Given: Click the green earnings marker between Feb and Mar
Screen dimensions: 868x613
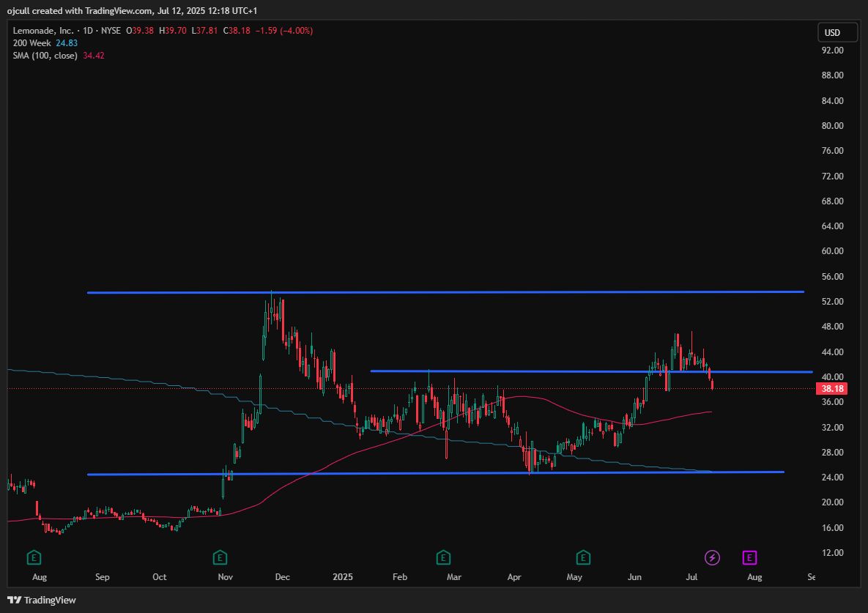Looking at the screenshot, I should [x=443, y=557].
